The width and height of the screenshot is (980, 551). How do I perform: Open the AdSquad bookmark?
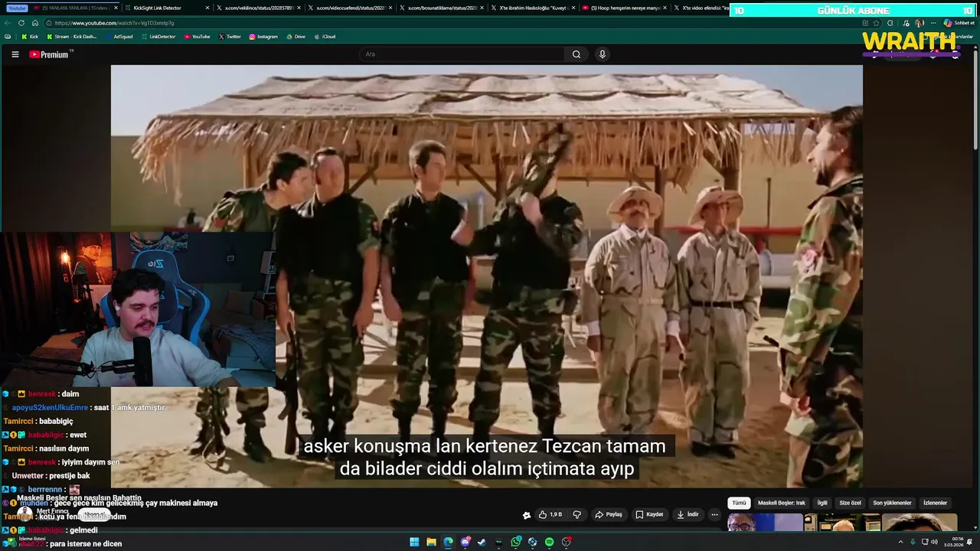pyautogui.click(x=119, y=37)
